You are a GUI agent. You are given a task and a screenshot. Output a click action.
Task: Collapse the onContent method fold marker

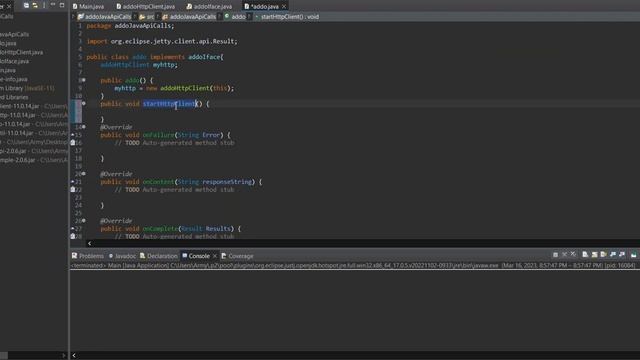pos(84,173)
